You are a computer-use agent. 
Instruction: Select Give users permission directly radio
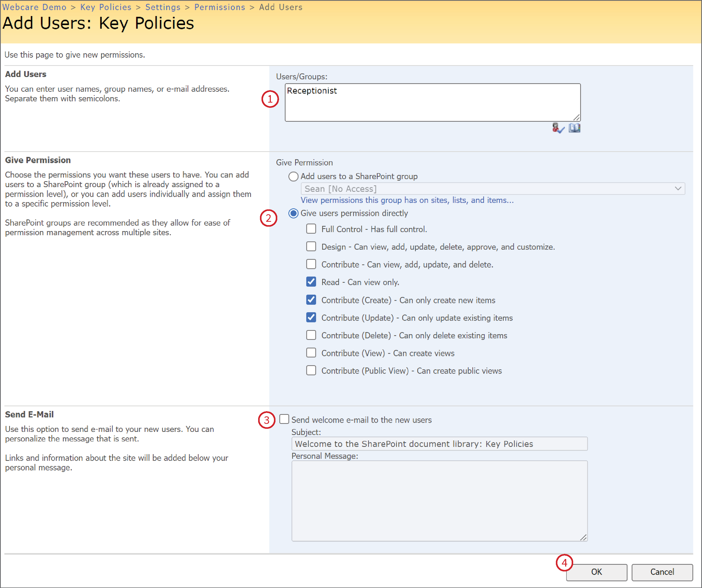293,213
